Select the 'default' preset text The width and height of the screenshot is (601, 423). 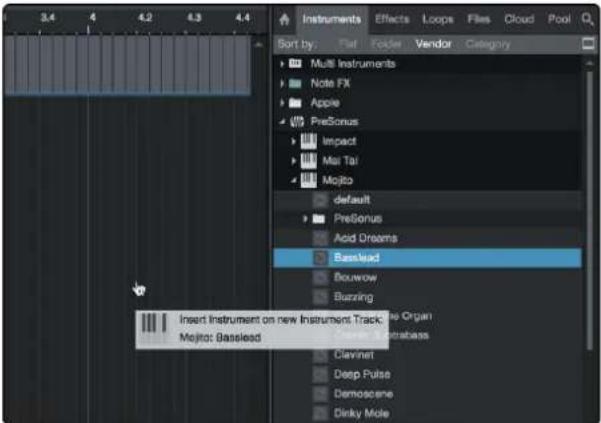click(352, 200)
